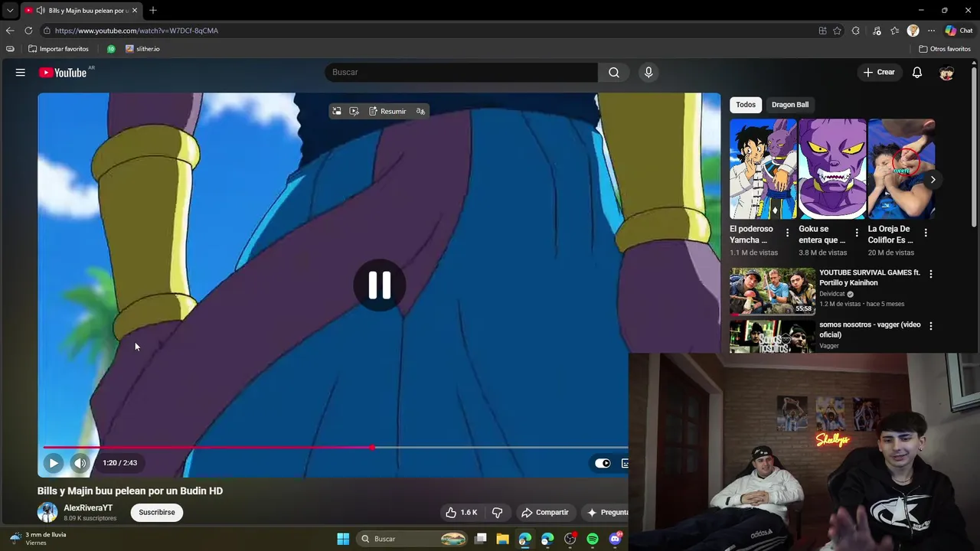Open the Importar favoritos bookmark
The image size is (980, 551).
pos(59,49)
